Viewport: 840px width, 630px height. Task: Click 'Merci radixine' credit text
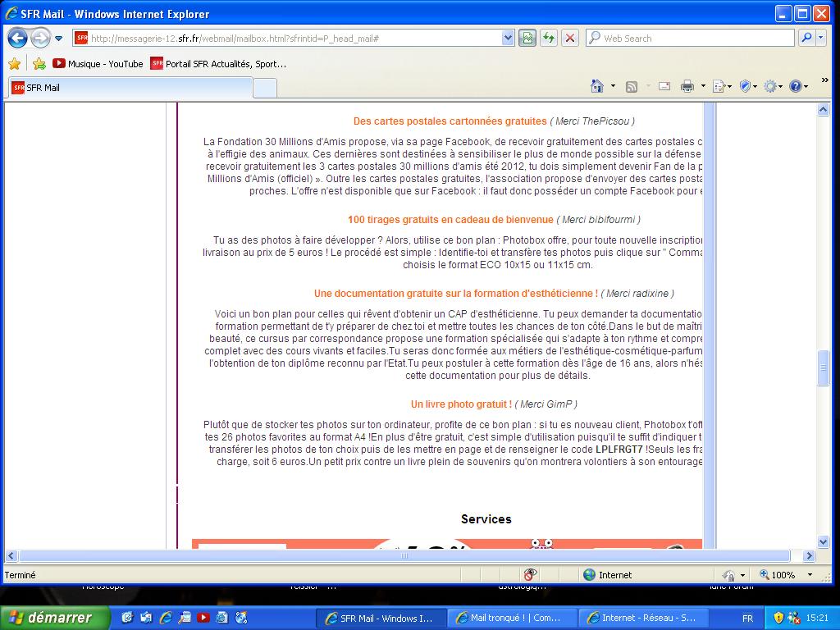(x=637, y=294)
